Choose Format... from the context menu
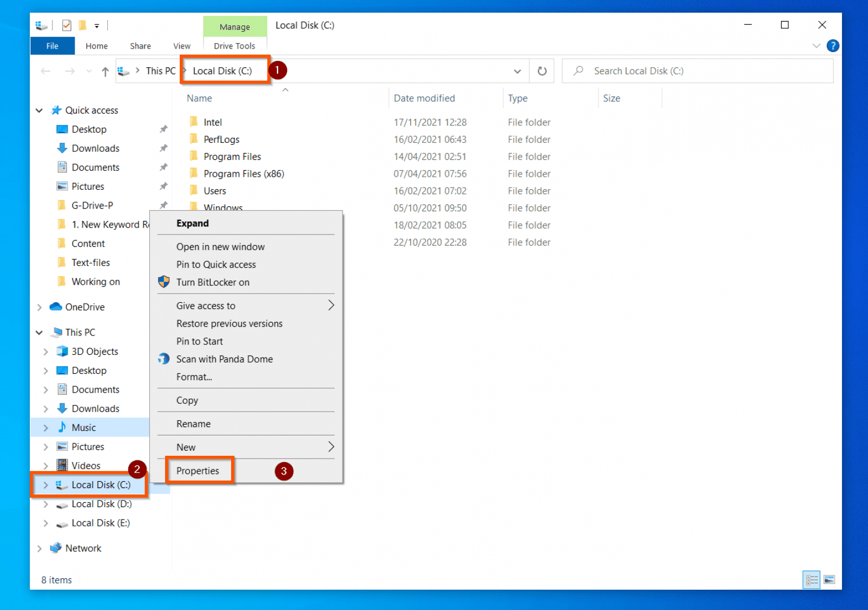The height and width of the screenshot is (610, 868). 194,377
